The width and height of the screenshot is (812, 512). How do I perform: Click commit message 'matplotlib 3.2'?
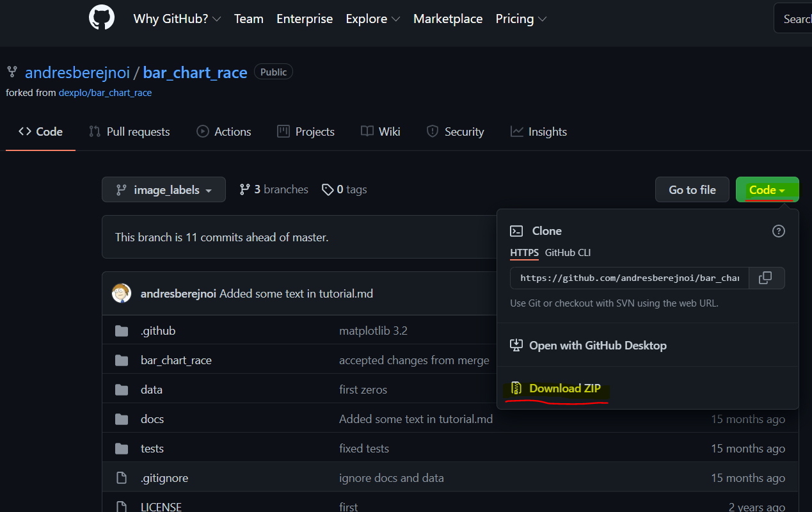pos(373,331)
